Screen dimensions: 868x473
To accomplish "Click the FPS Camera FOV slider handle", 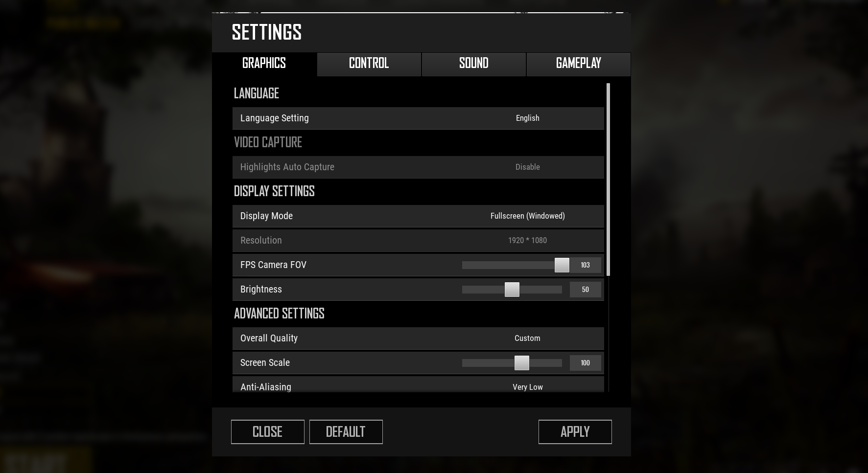I will point(562,265).
